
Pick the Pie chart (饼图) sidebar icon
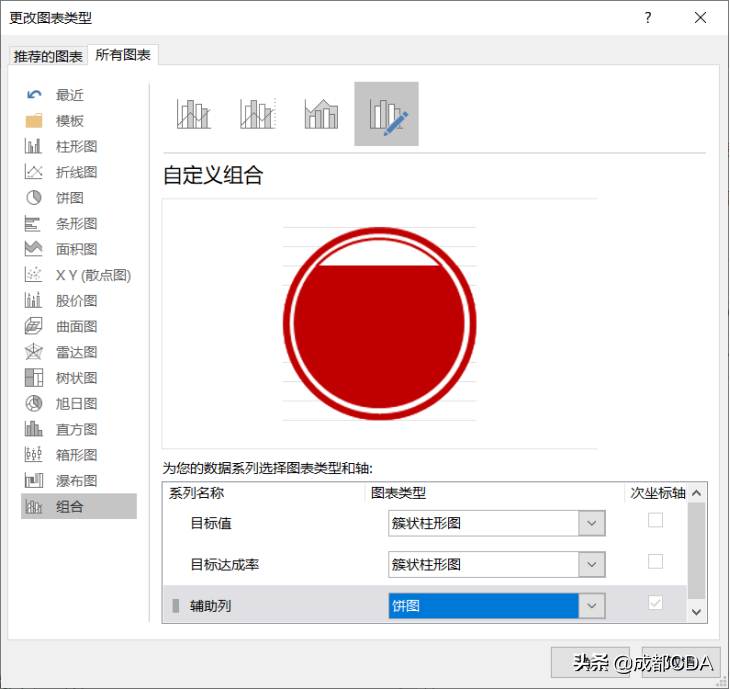pyautogui.click(x=34, y=198)
